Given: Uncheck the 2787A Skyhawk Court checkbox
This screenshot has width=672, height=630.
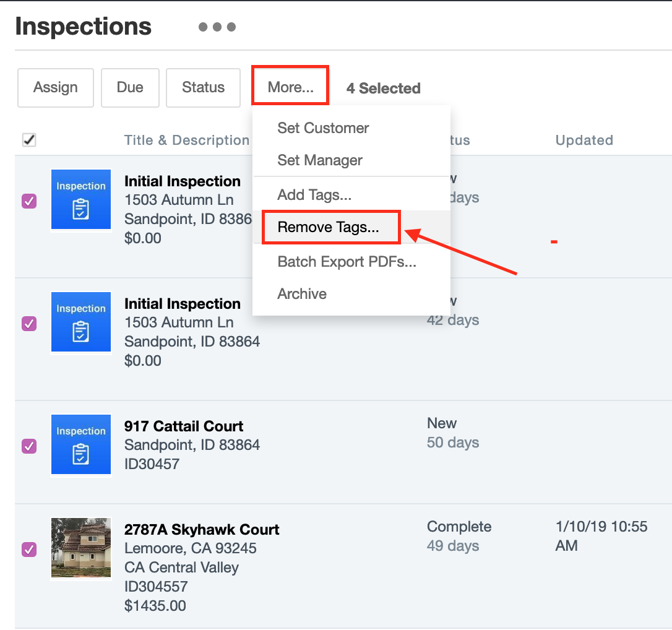Looking at the screenshot, I should tap(29, 550).
